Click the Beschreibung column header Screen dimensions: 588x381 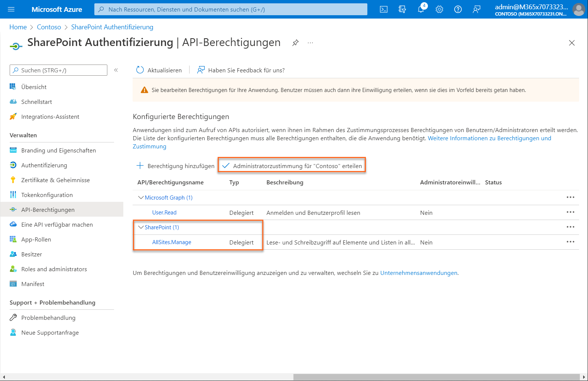pyautogui.click(x=285, y=183)
